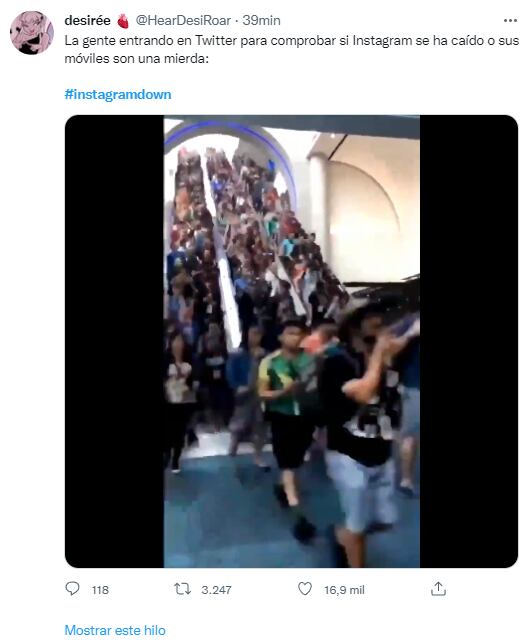Screen dimensions: 529x640
Task: Open desirée's profile avatar picture
Action: [32, 33]
